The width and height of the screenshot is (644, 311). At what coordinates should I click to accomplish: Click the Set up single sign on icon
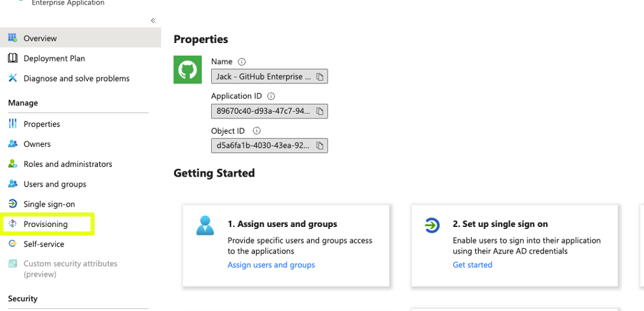pos(432,225)
